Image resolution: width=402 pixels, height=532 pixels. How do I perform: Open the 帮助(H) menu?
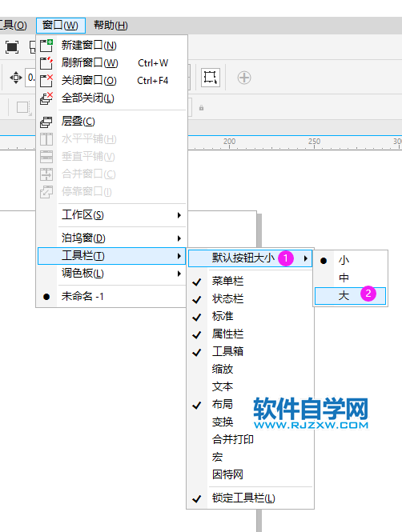coord(111,25)
